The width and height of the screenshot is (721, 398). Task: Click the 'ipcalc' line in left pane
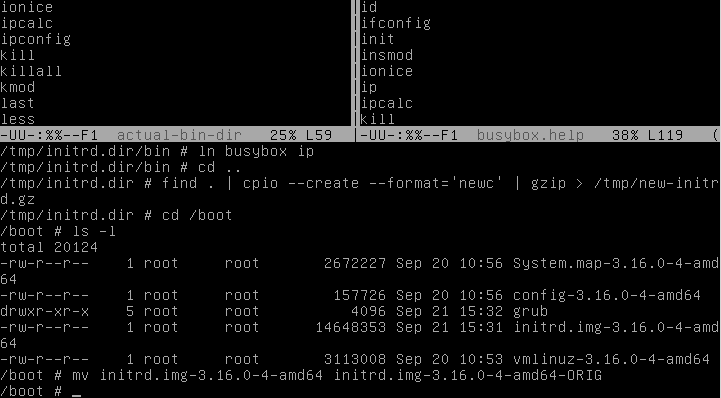[x=27, y=23]
